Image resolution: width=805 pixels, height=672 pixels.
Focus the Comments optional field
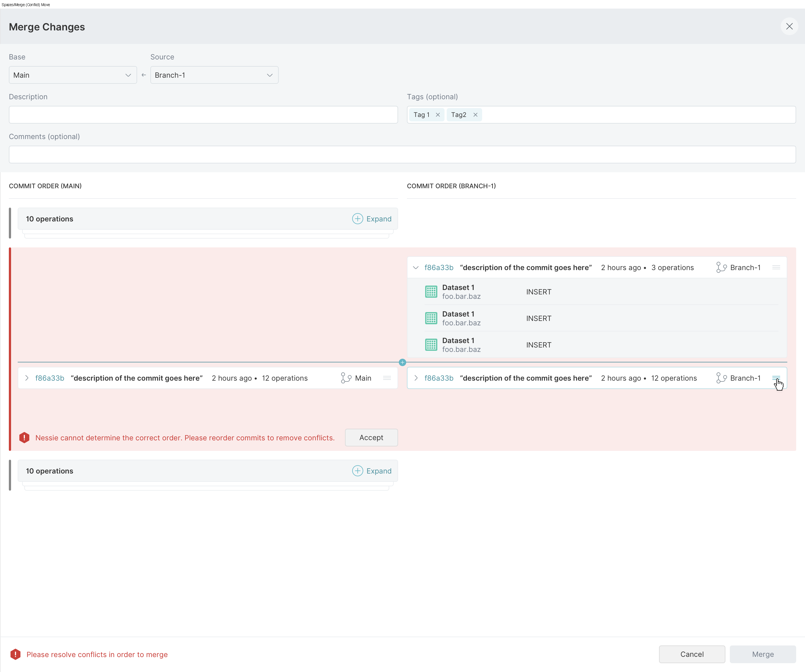pos(402,155)
